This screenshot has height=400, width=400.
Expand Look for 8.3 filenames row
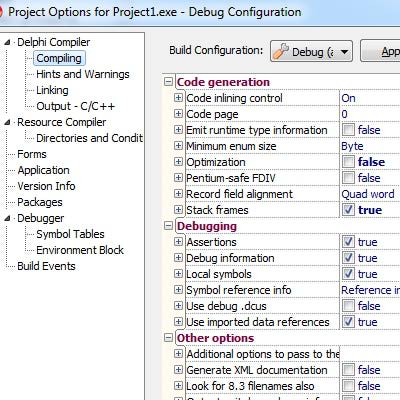click(x=178, y=386)
